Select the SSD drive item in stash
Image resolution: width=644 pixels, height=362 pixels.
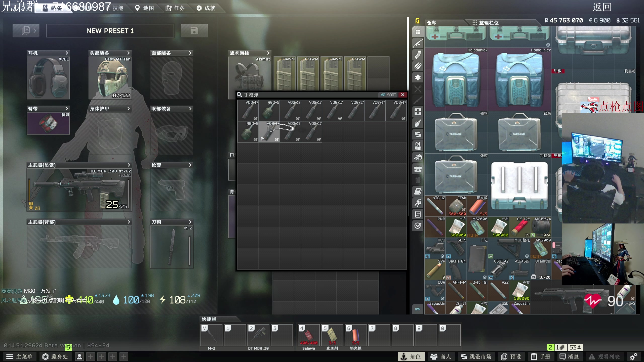[x=498, y=307]
